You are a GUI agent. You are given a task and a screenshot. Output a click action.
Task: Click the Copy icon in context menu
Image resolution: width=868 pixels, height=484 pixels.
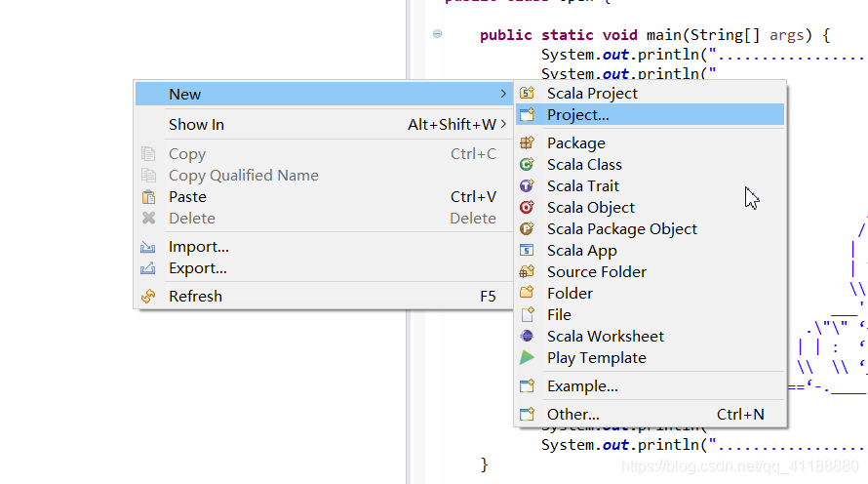coord(148,153)
